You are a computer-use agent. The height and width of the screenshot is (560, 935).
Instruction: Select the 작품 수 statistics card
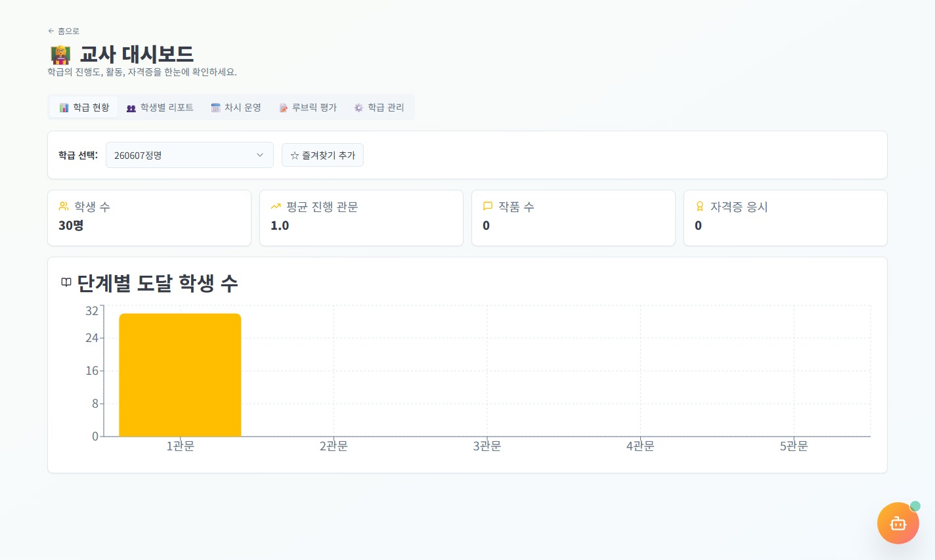[573, 218]
